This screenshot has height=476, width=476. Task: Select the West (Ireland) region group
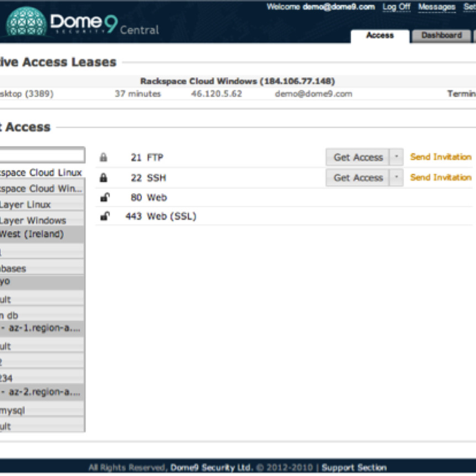(42, 234)
